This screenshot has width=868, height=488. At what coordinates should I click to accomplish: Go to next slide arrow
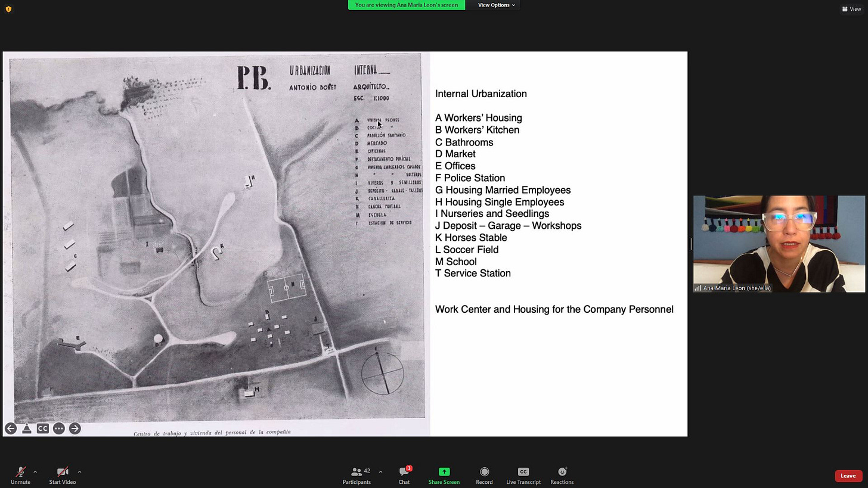(75, 428)
